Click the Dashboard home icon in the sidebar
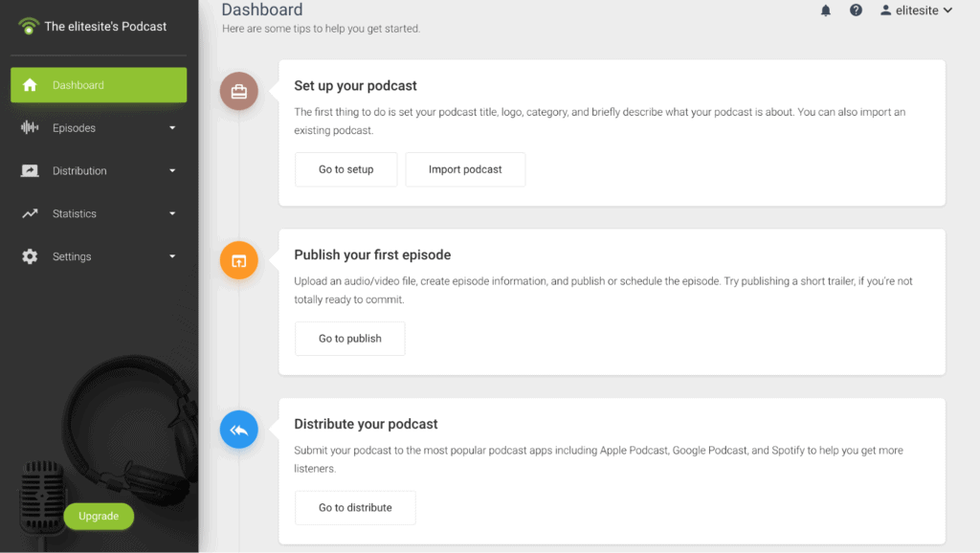Screen dimensions: 980x553 pos(27,84)
